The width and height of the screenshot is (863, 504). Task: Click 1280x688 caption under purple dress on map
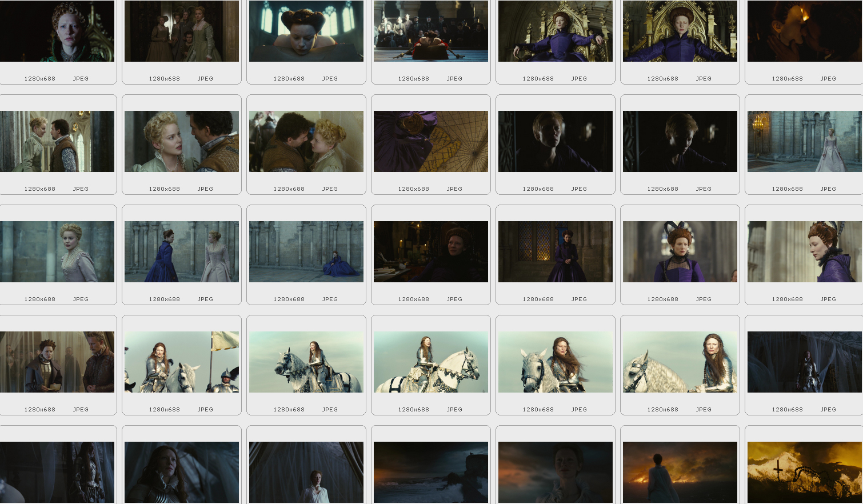414,189
